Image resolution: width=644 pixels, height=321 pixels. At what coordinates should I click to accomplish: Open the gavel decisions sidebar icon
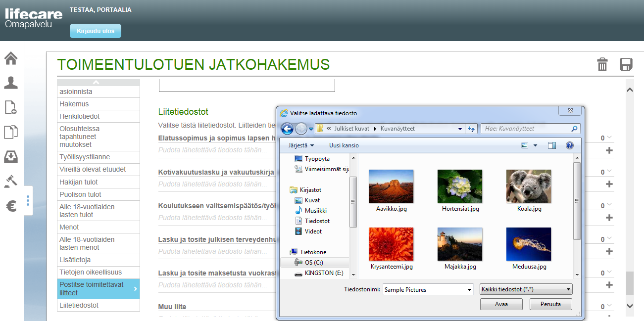click(11, 181)
